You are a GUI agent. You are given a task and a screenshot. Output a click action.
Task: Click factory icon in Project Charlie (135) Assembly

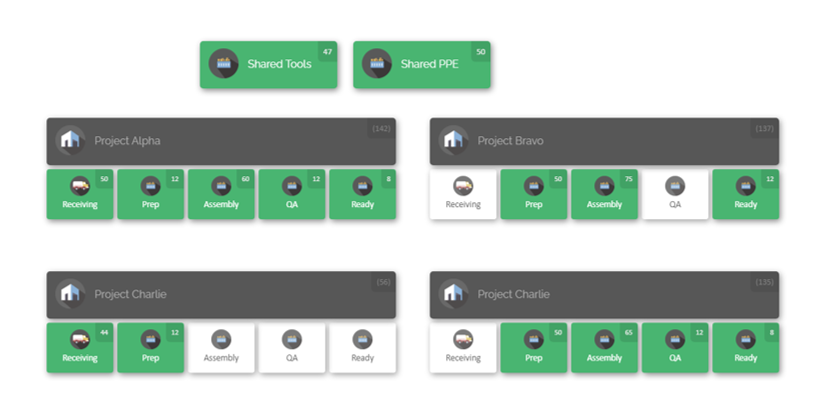[604, 339]
